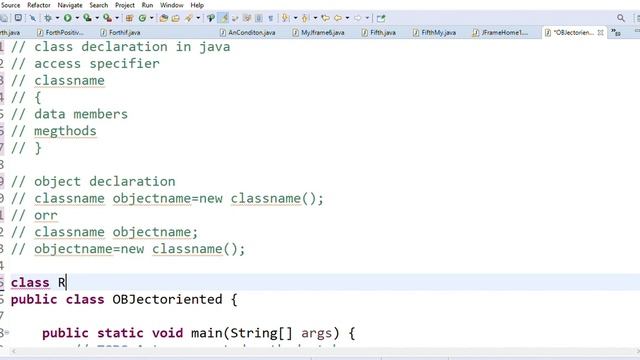The width and height of the screenshot is (640, 360).
Task: Open the Source menu
Action: pos(11,5)
